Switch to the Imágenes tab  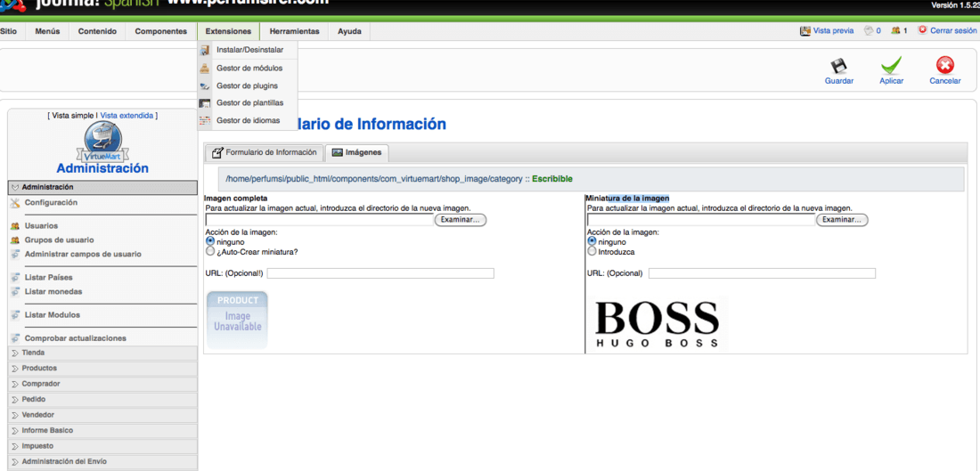[357, 152]
